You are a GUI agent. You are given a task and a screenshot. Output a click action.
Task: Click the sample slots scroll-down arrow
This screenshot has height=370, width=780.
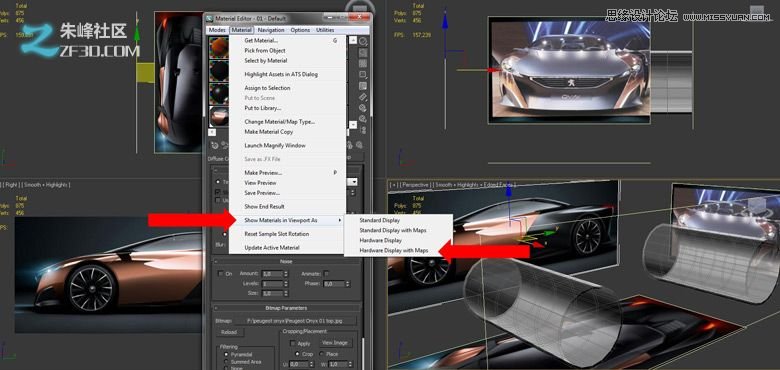353,124
